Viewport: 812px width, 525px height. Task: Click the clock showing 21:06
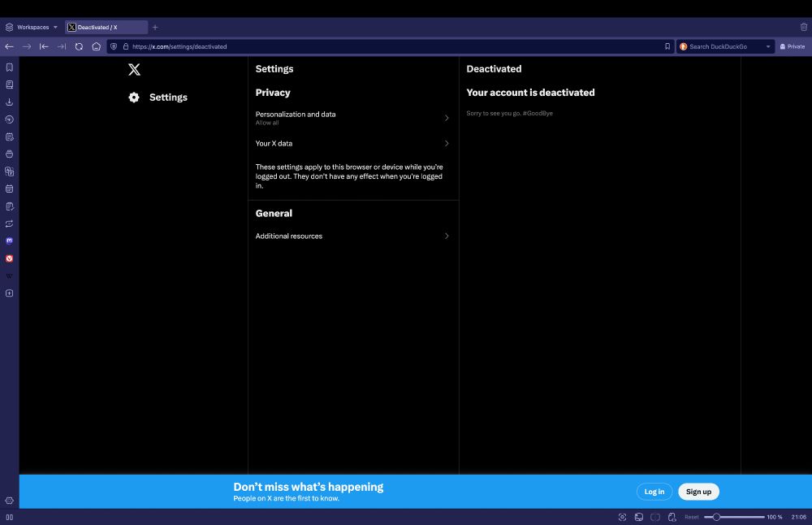(798, 517)
